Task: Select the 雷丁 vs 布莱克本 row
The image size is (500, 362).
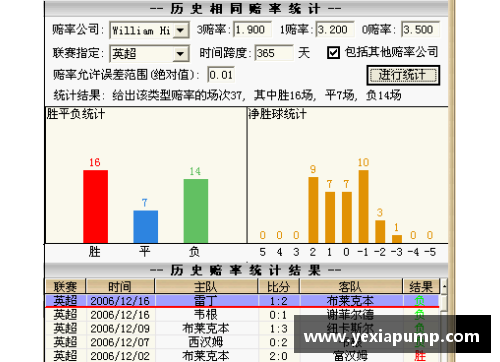Action: click(242, 301)
